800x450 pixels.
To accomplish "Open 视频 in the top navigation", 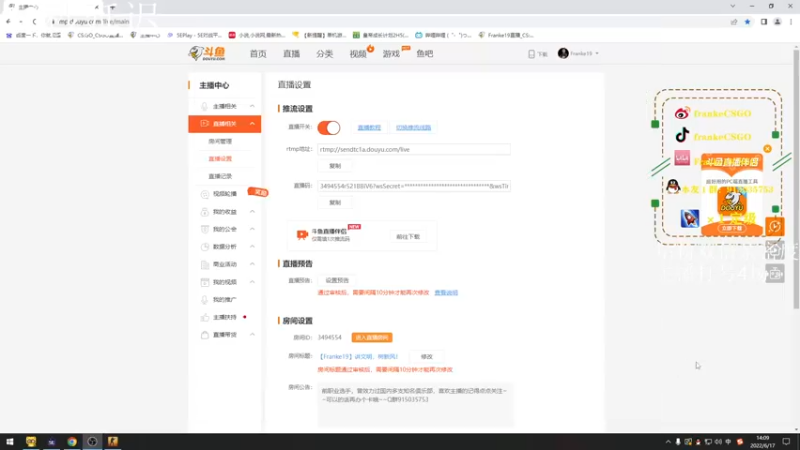I will point(358,54).
